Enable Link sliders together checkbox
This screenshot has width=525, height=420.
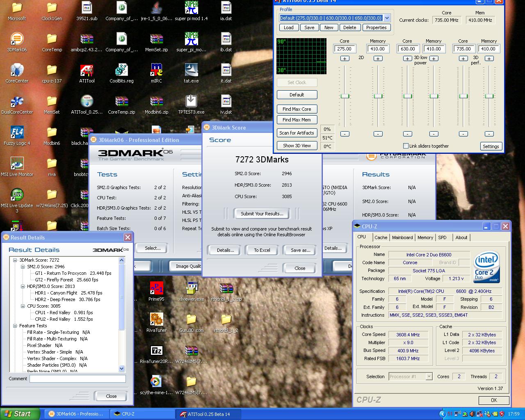coord(406,146)
